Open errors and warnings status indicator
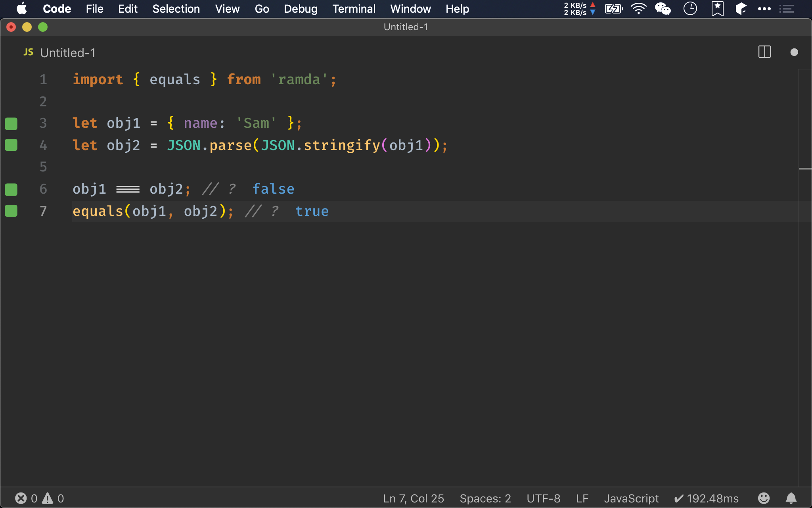The width and height of the screenshot is (812, 508). pos(39,498)
